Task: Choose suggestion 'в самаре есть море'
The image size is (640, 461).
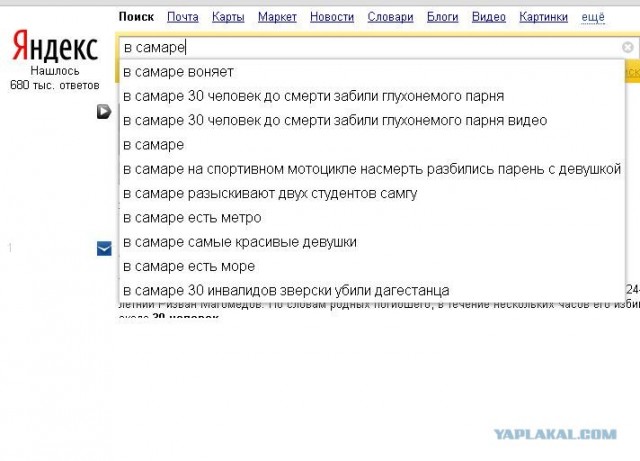Action: tap(372, 266)
